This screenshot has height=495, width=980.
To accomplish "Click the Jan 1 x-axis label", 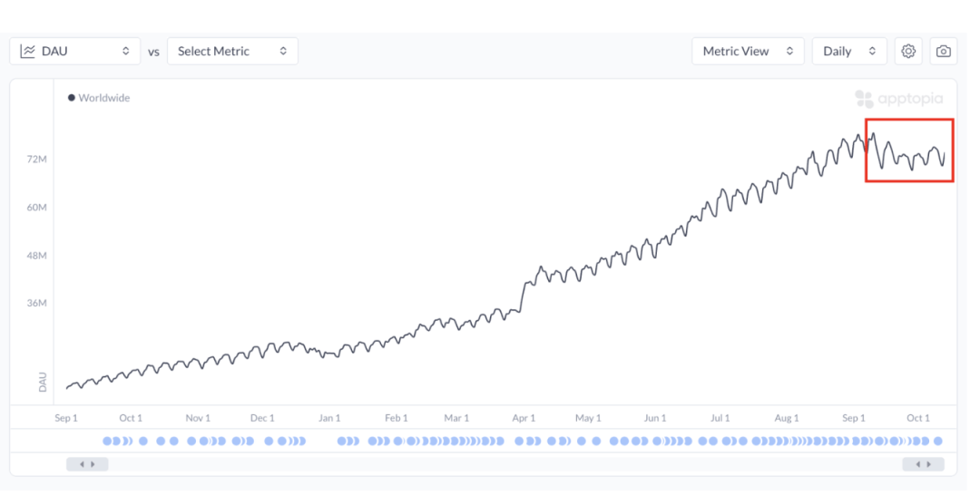I will [x=329, y=418].
